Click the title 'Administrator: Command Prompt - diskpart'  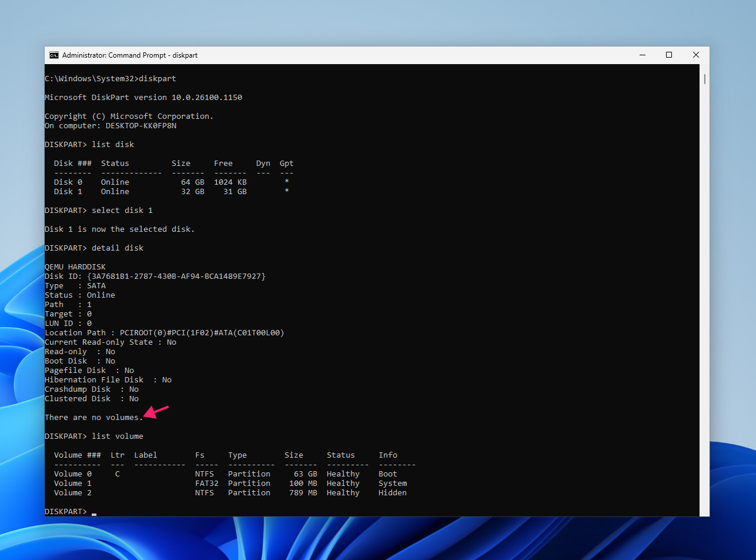(130, 55)
